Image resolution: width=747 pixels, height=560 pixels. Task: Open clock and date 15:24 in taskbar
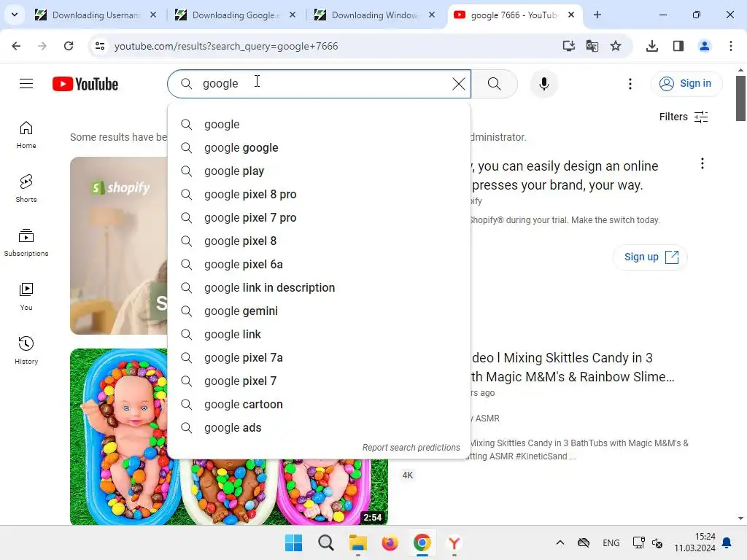coord(694,542)
